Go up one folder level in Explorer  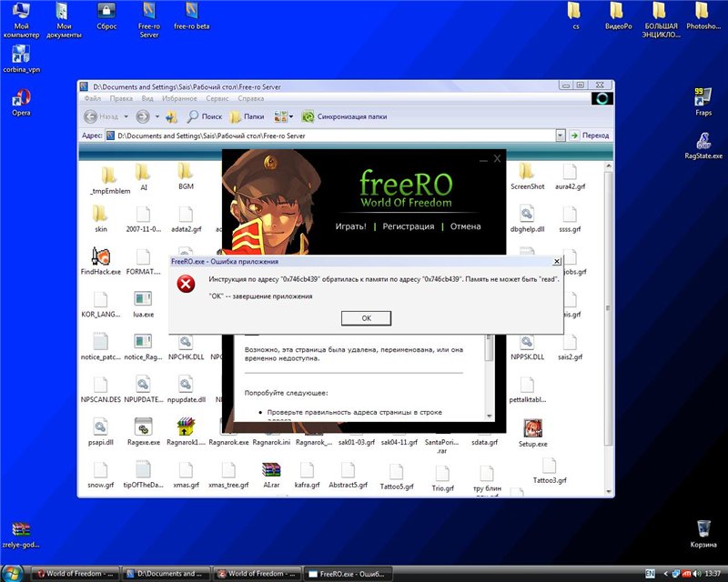point(171,116)
